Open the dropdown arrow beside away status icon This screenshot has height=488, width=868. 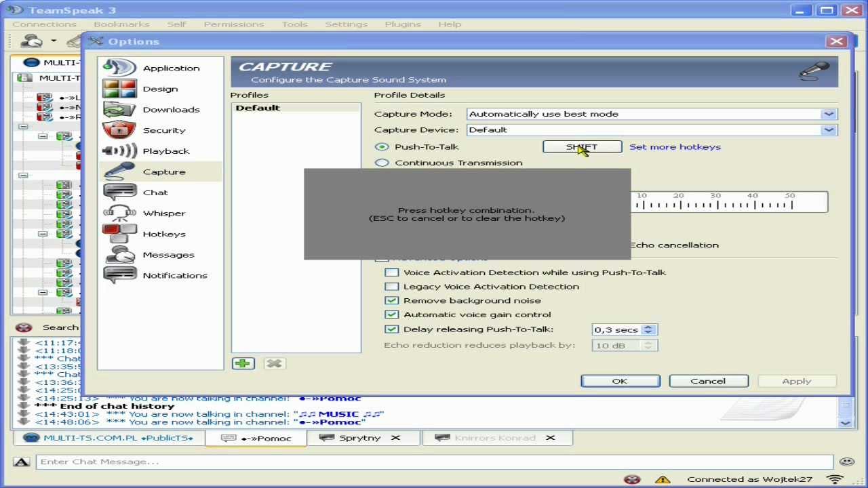54,41
